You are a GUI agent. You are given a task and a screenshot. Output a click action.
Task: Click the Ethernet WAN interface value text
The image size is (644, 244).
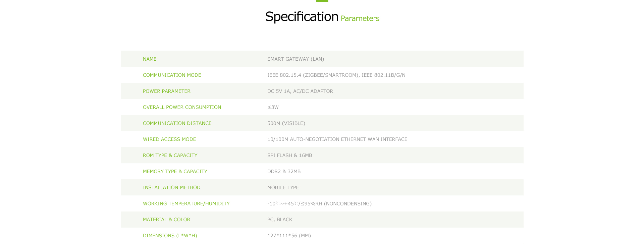337,139
